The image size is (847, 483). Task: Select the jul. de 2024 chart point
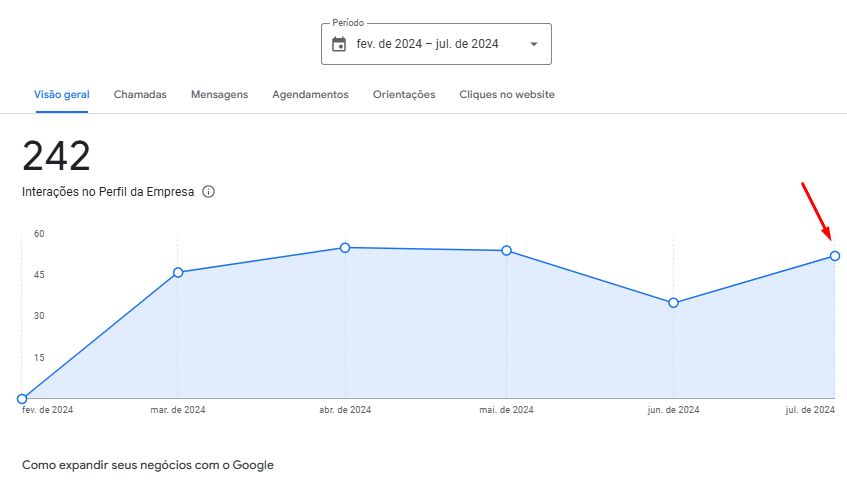[835, 256]
